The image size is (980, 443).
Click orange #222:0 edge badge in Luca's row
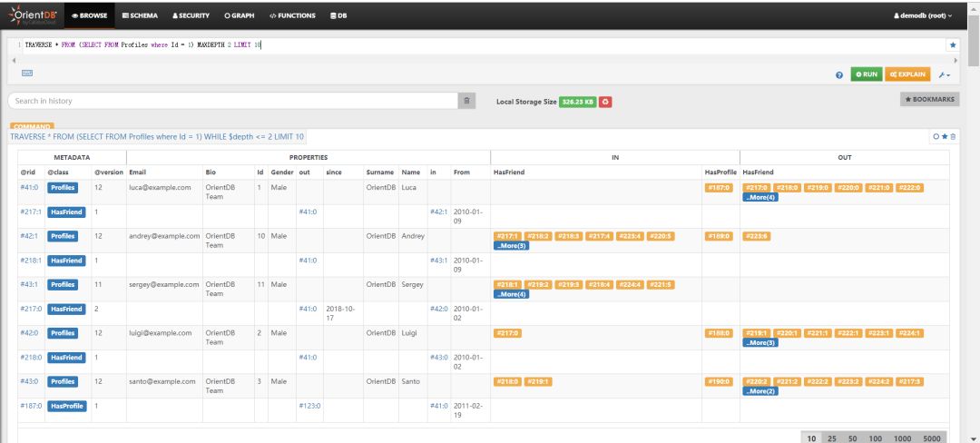pyautogui.click(x=909, y=187)
